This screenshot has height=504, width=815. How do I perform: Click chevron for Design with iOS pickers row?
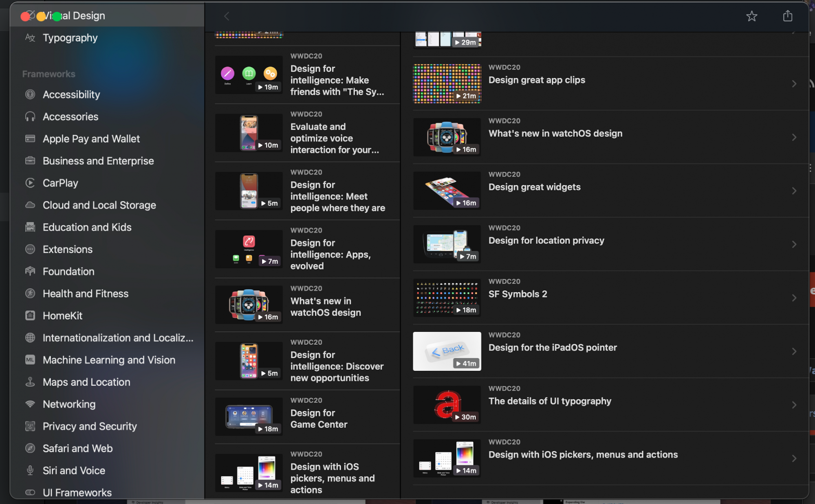coord(794,458)
